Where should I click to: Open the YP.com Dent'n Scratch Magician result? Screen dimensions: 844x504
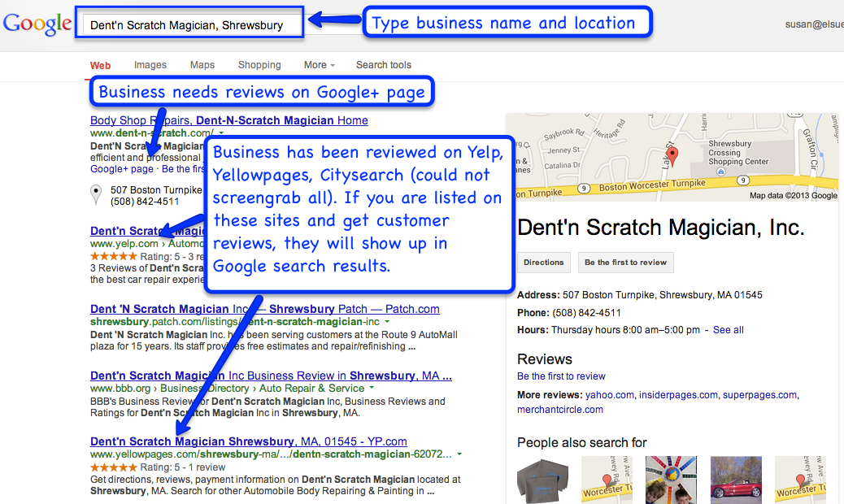[x=249, y=441]
